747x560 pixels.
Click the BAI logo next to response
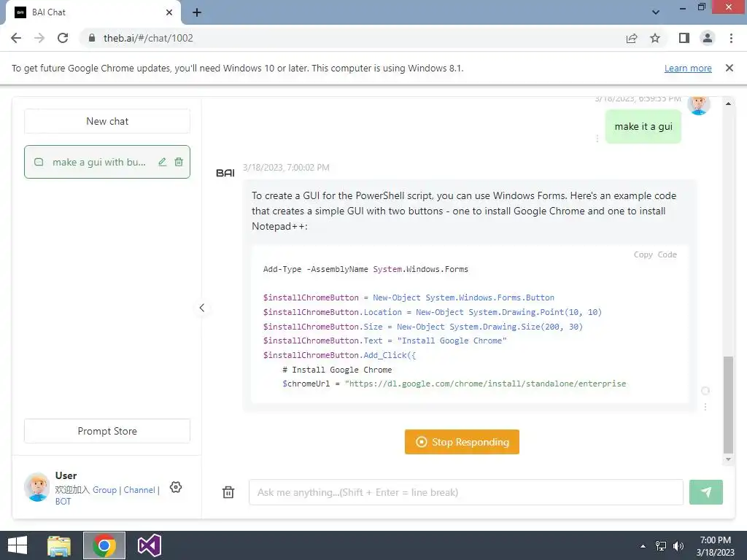click(x=225, y=173)
